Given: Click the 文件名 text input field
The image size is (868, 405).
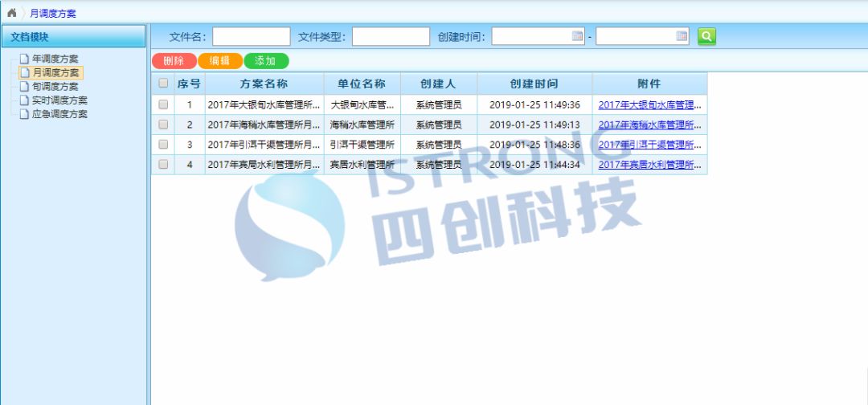Looking at the screenshot, I should point(251,36).
